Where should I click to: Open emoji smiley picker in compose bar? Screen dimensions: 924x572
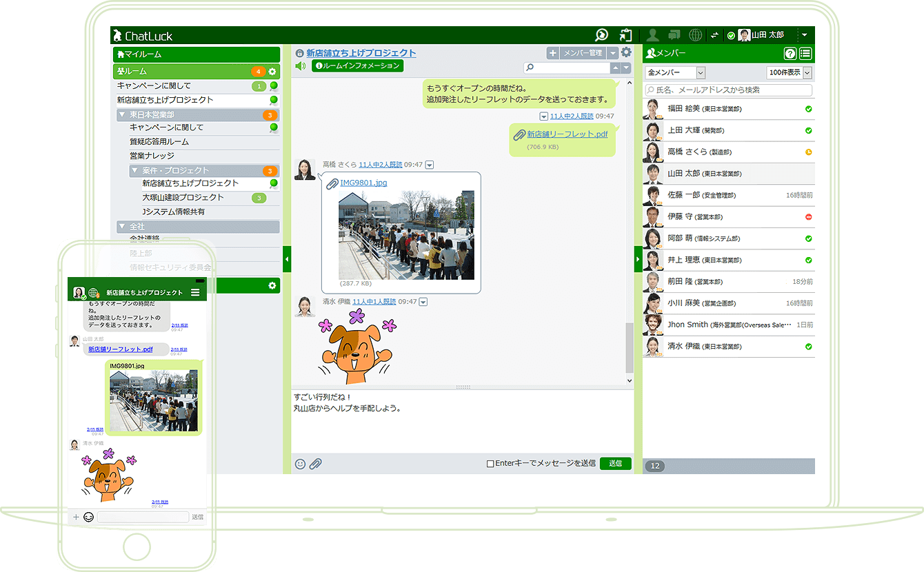[300, 464]
